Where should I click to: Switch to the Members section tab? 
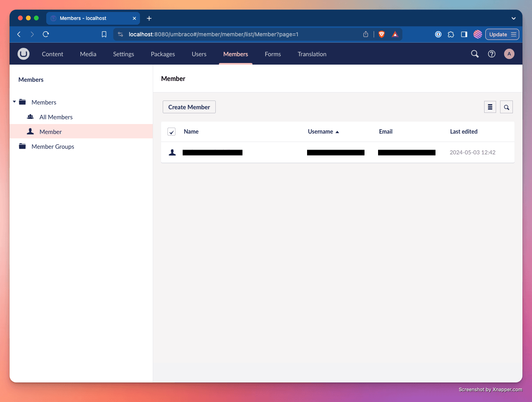click(x=235, y=54)
